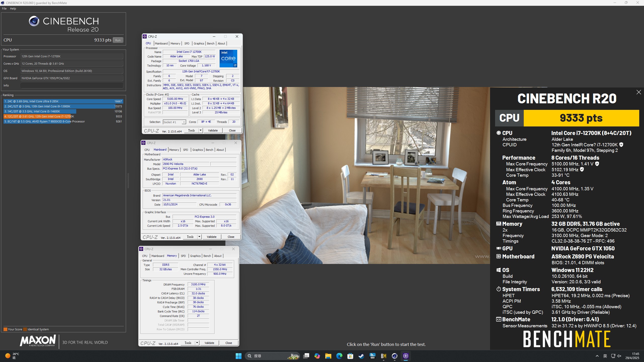Click the yellow 9333 pts score banner
The width and height of the screenshot is (644, 362).
coord(581,118)
